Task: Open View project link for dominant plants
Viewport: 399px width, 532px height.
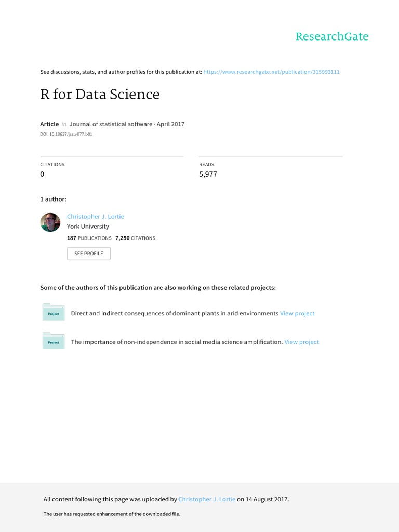Action: [297, 313]
